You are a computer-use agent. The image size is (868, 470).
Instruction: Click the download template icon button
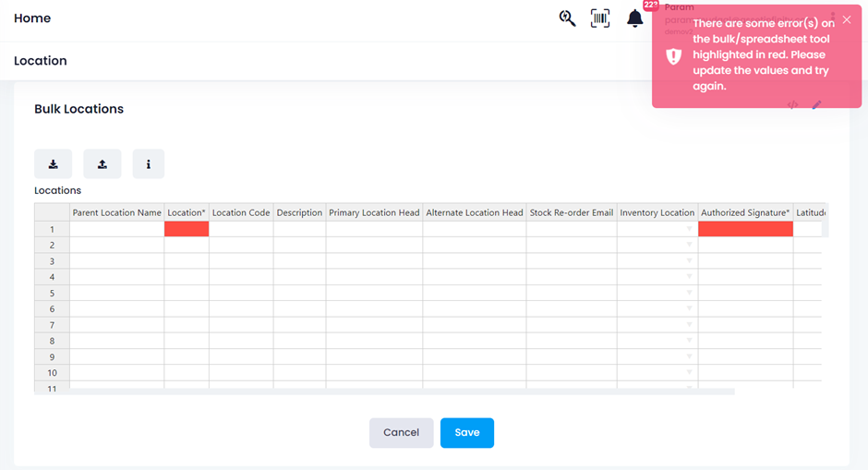coord(54,163)
